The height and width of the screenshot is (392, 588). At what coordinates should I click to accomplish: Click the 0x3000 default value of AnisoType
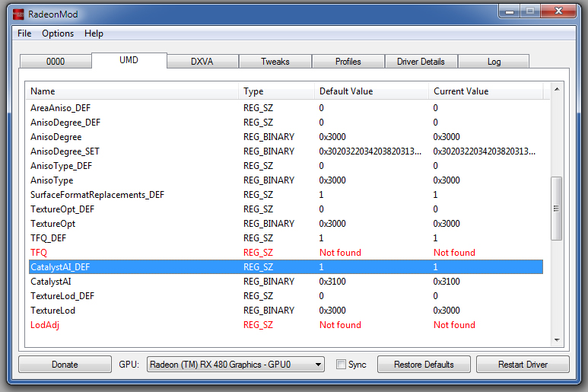332,180
